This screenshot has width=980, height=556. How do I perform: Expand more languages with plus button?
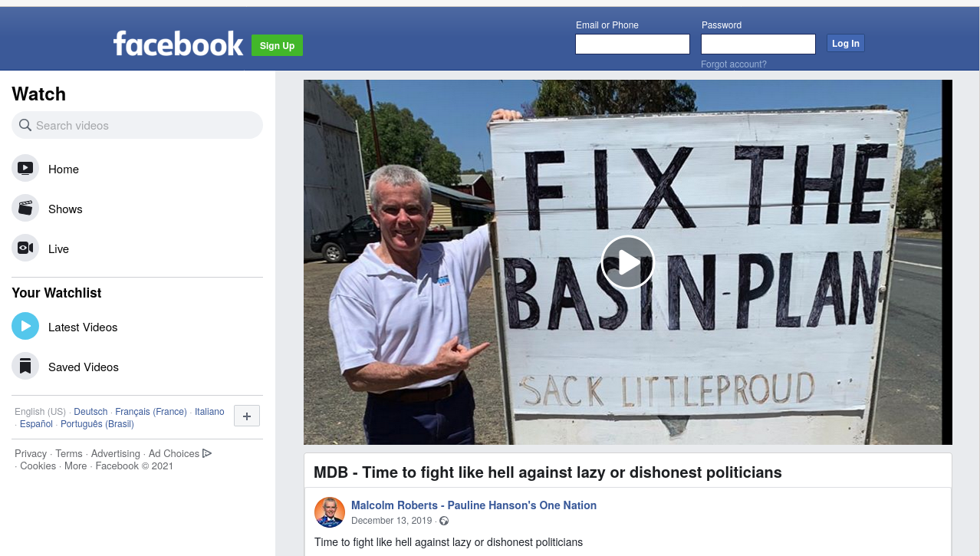[x=247, y=416]
